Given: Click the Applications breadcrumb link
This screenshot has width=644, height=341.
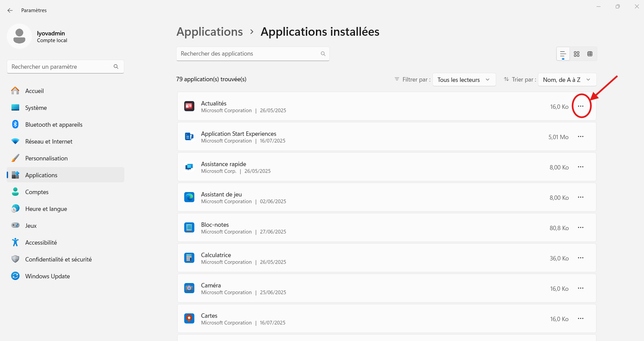Looking at the screenshot, I should click(x=210, y=32).
